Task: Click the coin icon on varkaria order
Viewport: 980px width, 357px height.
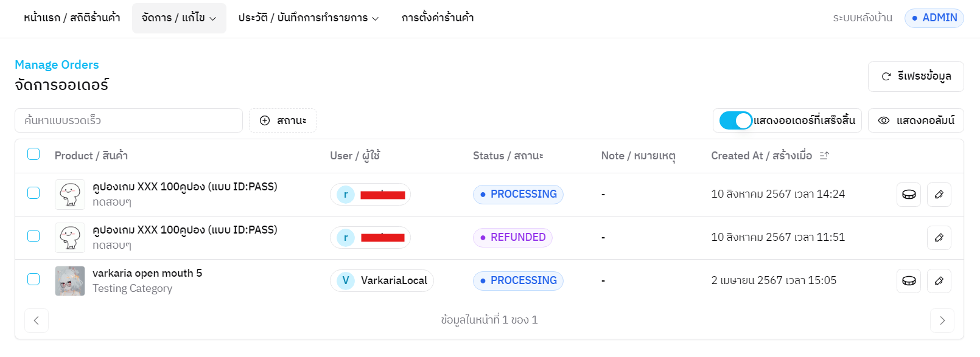Action: click(908, 281)
